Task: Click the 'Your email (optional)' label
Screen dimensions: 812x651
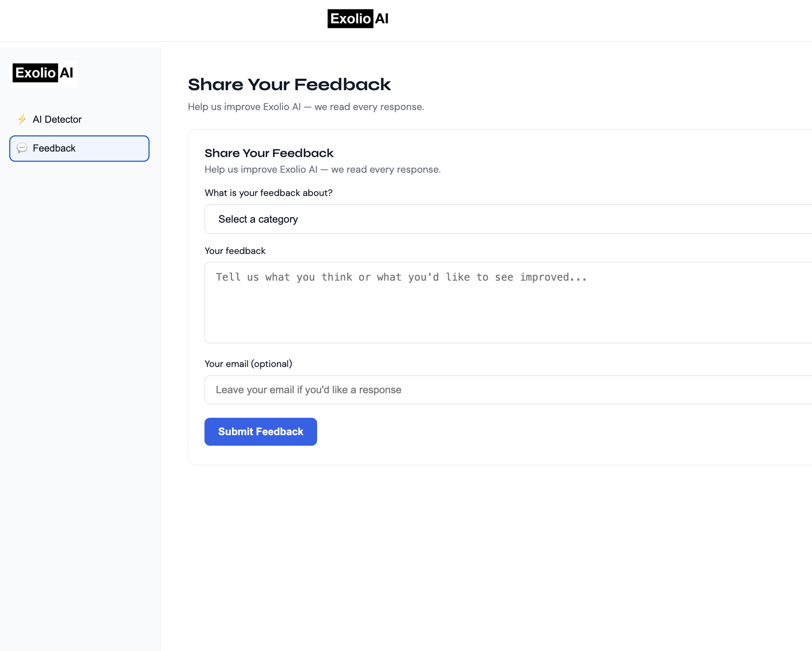Action: (248, 364)
